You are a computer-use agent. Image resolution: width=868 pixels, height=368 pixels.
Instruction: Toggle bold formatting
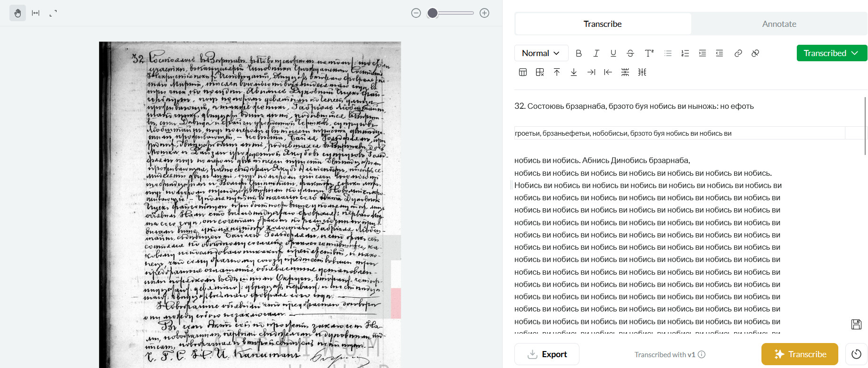pyautogui.click(x=579, y=53)
